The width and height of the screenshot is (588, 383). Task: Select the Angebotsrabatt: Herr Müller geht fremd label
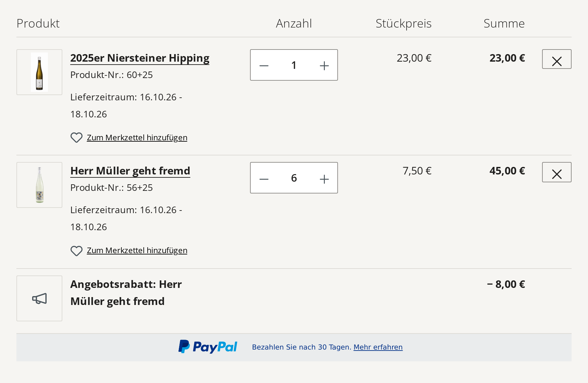(x=126, y=293)
